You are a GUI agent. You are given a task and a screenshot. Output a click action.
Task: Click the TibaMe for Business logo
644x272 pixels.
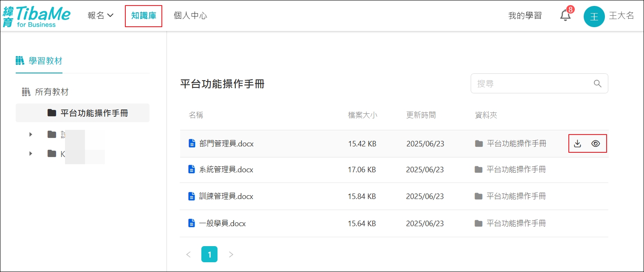37,16
